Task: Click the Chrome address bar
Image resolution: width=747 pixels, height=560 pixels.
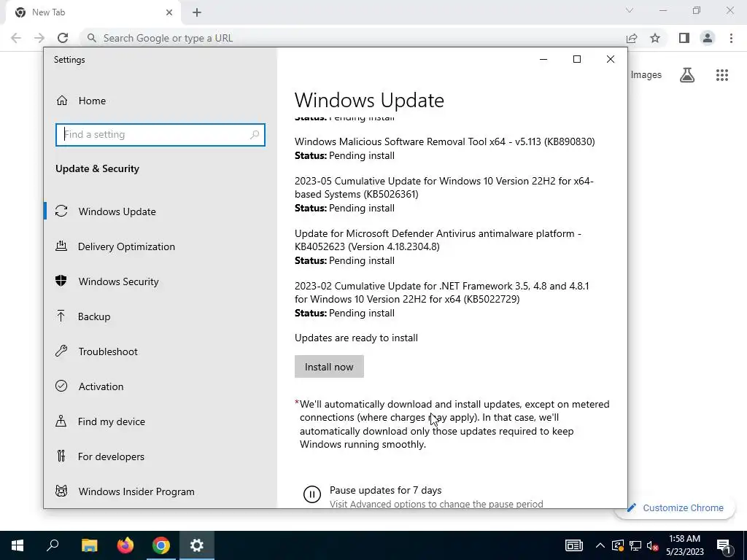Action: [352, 38]
